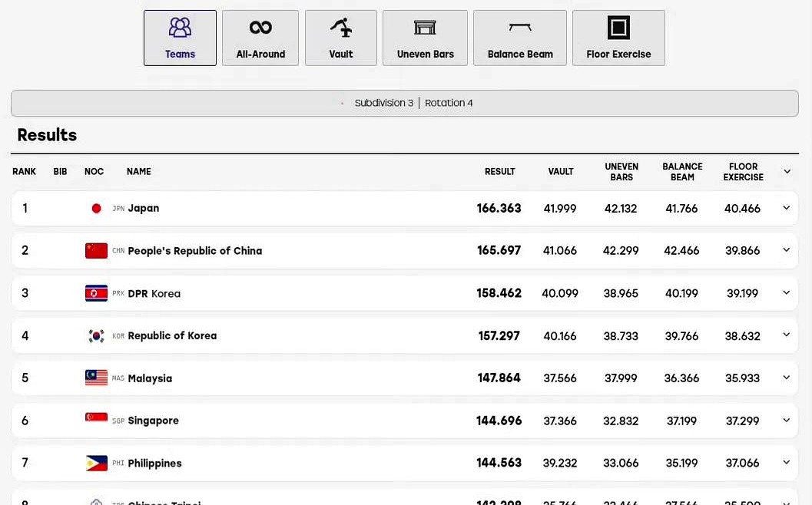812x505 pixels.
Task: Click the header row expand-all chevron
Action: (787, 171)
